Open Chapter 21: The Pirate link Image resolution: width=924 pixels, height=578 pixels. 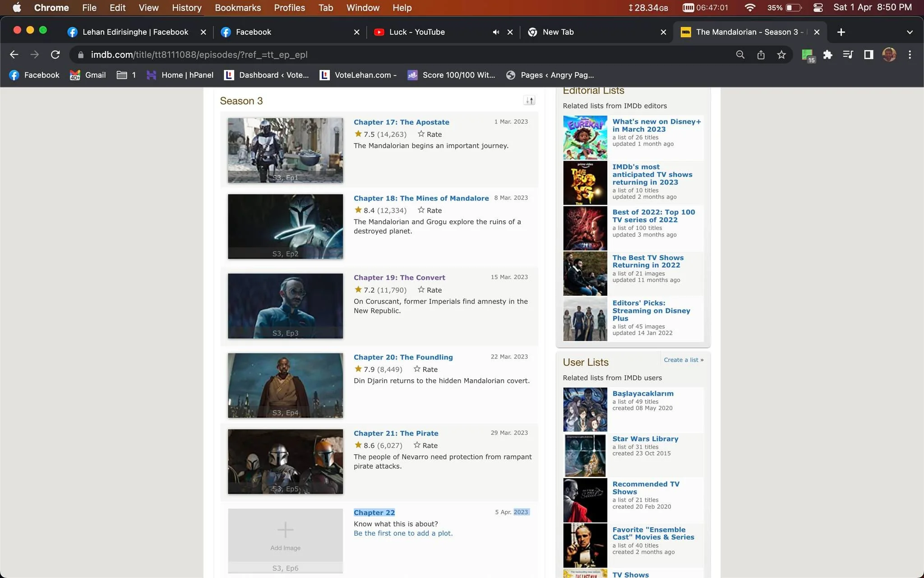point(396,433)
